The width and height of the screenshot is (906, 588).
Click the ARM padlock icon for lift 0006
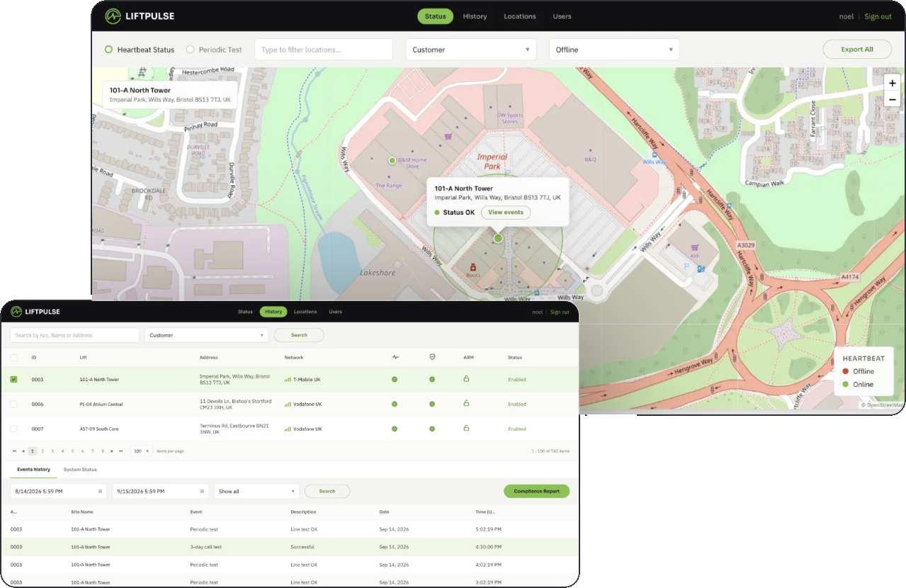click(x=466, y=403)
